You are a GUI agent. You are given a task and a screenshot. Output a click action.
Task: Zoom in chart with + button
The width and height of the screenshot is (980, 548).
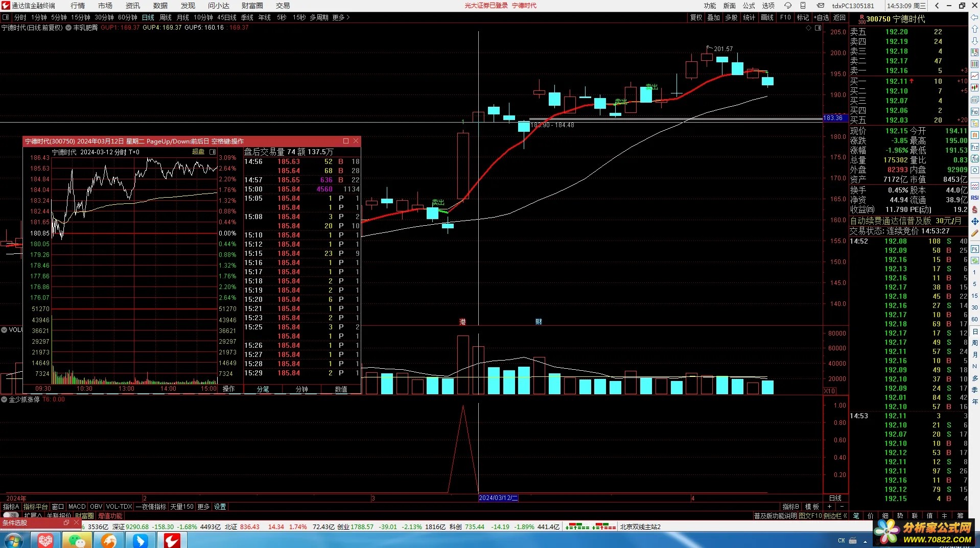pos(830,507)
